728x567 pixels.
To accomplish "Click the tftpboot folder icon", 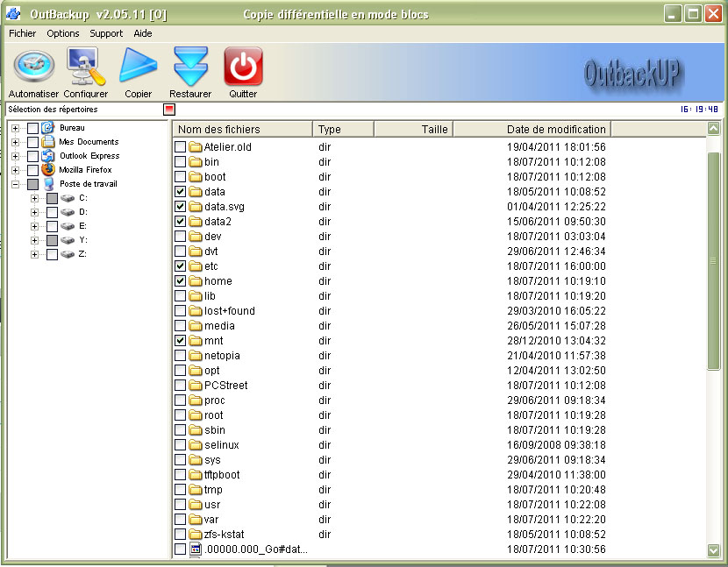I will click(x=196, y=475).
